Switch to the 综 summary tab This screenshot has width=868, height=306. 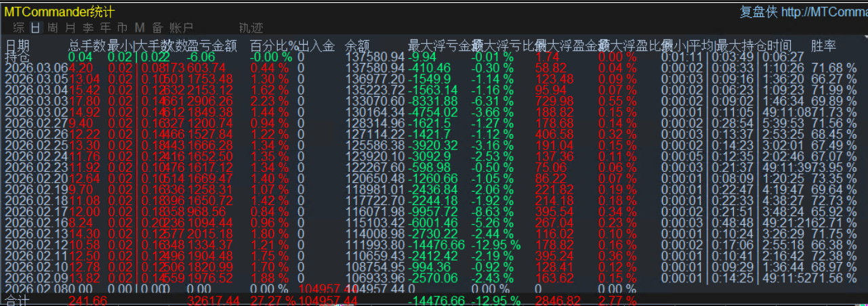click(x=19, y=28)
